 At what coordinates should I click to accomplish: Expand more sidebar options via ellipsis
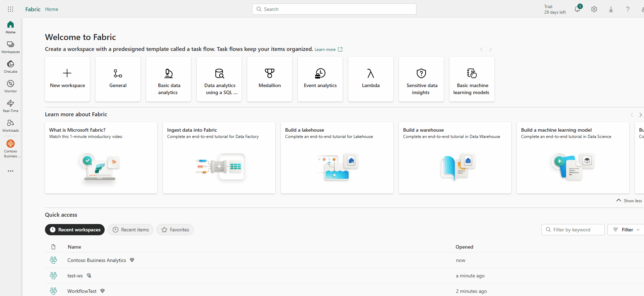pos(11,171)
